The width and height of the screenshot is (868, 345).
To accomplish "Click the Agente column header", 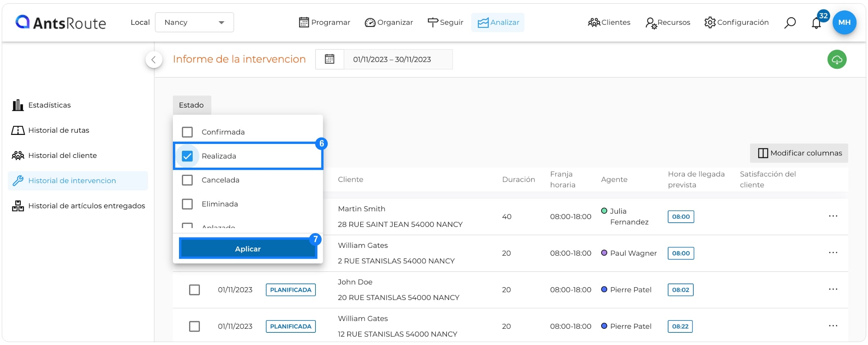I will tap(614, 180).
